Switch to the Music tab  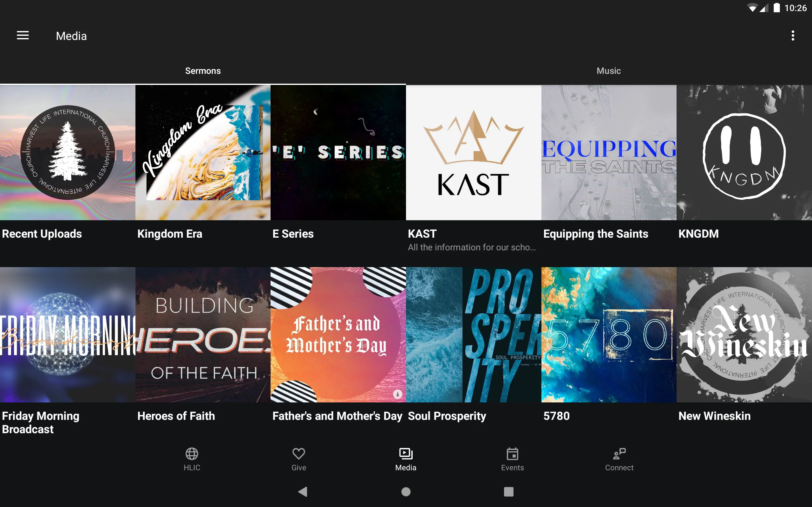coord(609,71)
